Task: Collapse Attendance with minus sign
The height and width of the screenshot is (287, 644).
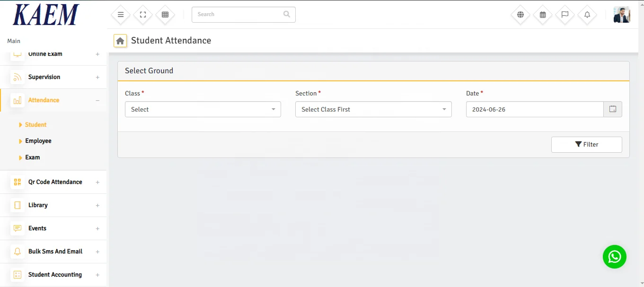Action: (97, 100)
